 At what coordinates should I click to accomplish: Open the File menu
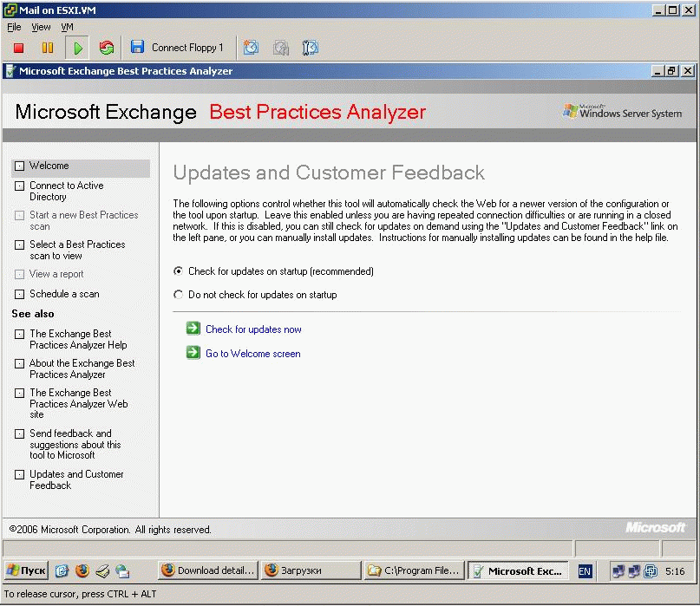click(x=14, y=27)
